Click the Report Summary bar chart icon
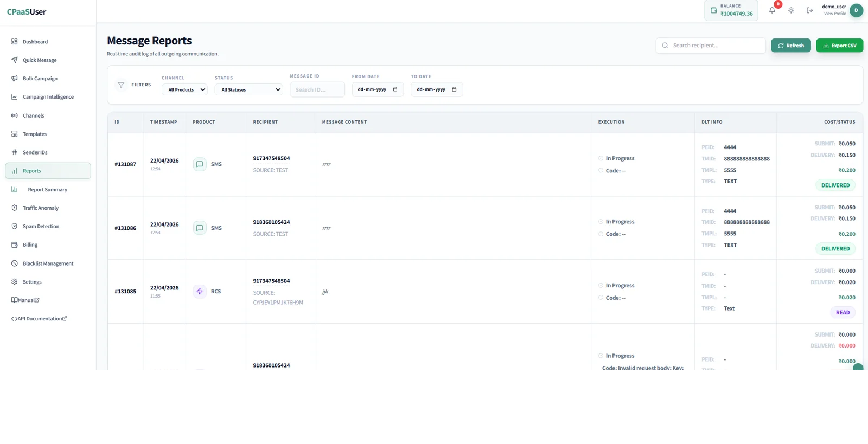This screenshot has width=868, height=444. pos(15,190)
